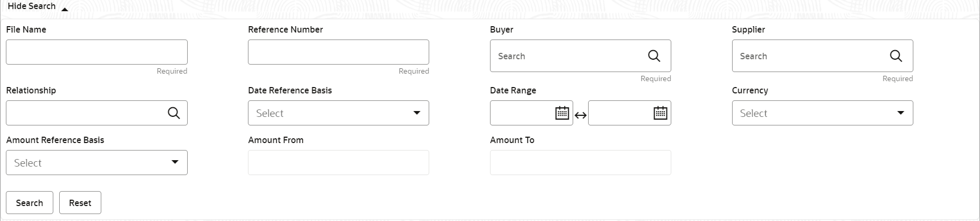980x221 pixels.
Task: Click the File Name input field
Action: (97, 52)
